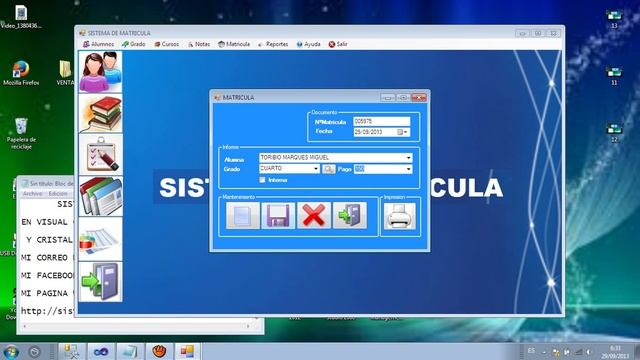The width and height of the screenshot is (640, 360).
Task: Expand the Alumno dropdown showing TORIBIO MARQUES MIGUEL
Action: [x=408, y=158]
